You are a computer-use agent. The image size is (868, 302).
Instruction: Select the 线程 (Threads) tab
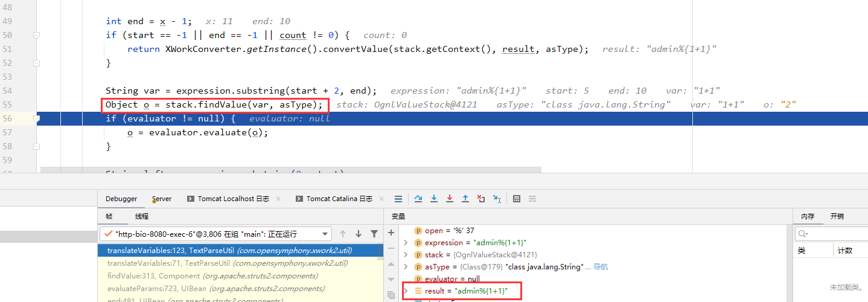[x=142, y=216]
